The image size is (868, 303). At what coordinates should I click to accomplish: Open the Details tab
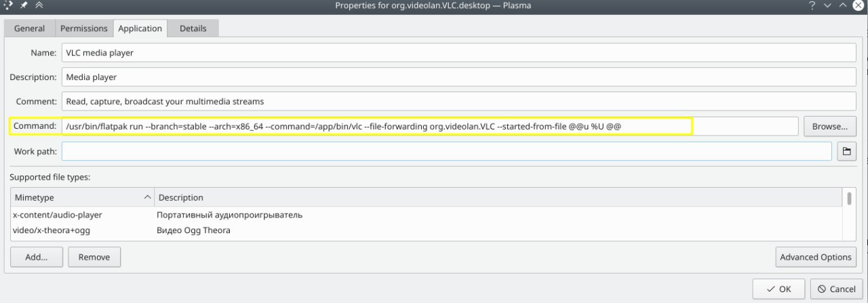[193, 28]
